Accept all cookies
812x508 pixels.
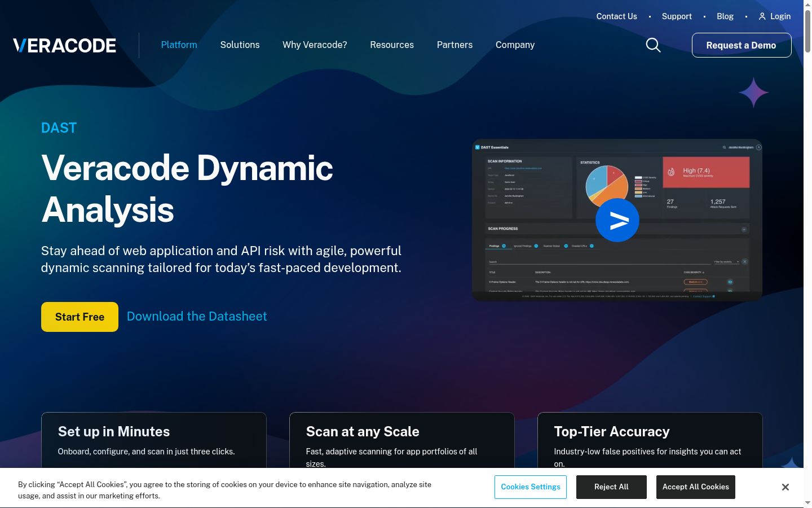point(696,487)
